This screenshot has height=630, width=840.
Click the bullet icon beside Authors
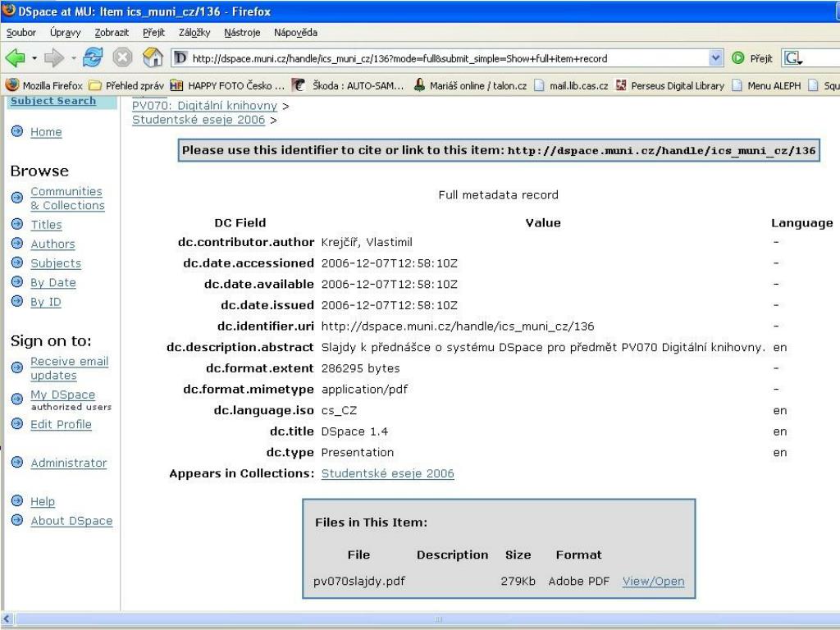click(17, 243)
